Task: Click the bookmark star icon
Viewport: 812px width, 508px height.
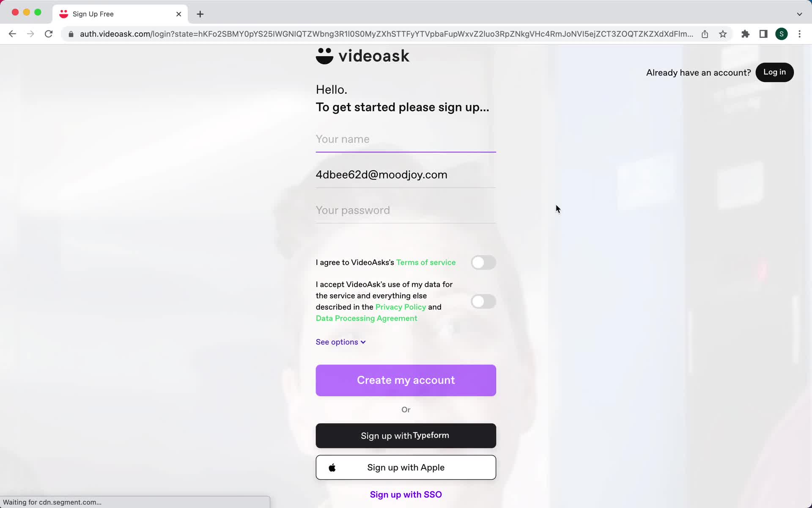Action: (723, 33)
